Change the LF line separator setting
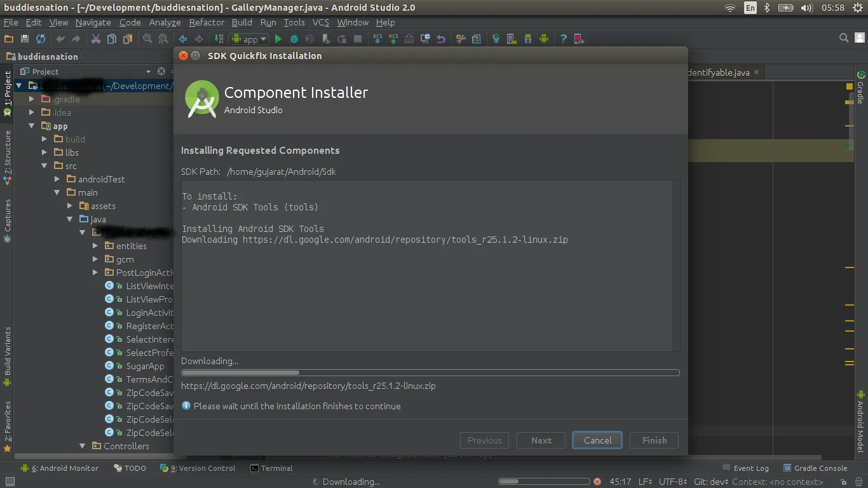Image resolution: width=868 pixels, height=488 pixels. [x=644, y=482]
